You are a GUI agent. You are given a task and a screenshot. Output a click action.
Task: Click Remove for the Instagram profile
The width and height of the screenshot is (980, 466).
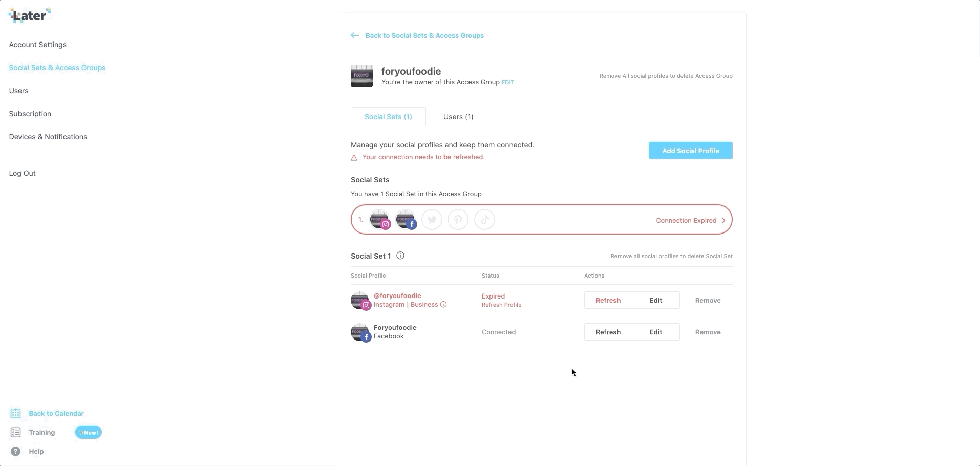[x=708, y=300]
